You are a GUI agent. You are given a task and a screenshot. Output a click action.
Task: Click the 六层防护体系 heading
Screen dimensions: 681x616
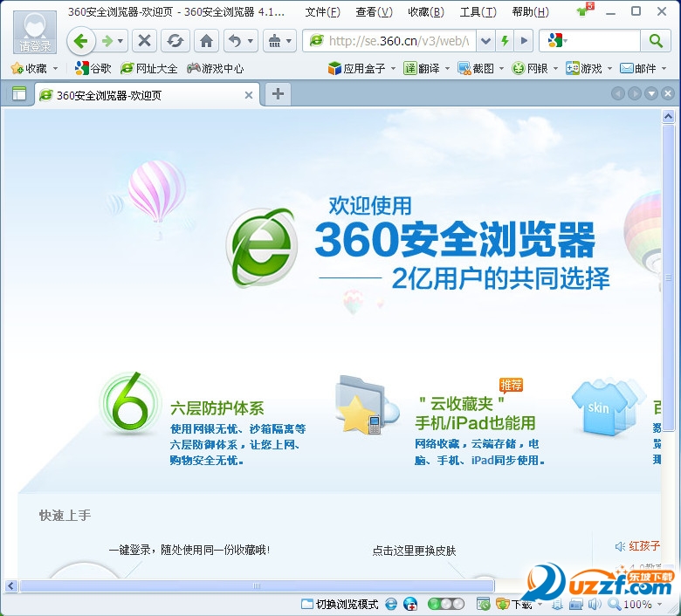[x=217, y=408]
